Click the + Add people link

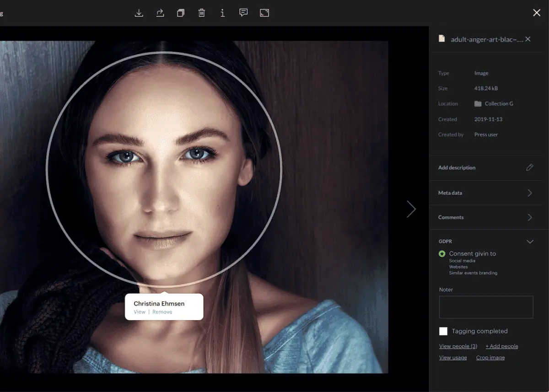(x=501, y=346)
